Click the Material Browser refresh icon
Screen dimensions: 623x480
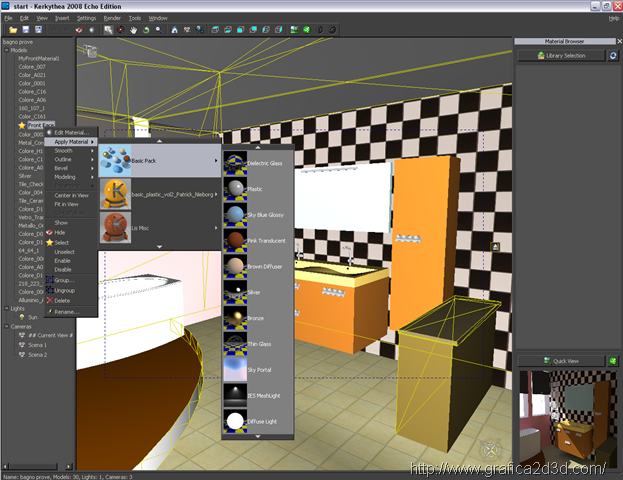pyautogui.click(x=611, y=56)
